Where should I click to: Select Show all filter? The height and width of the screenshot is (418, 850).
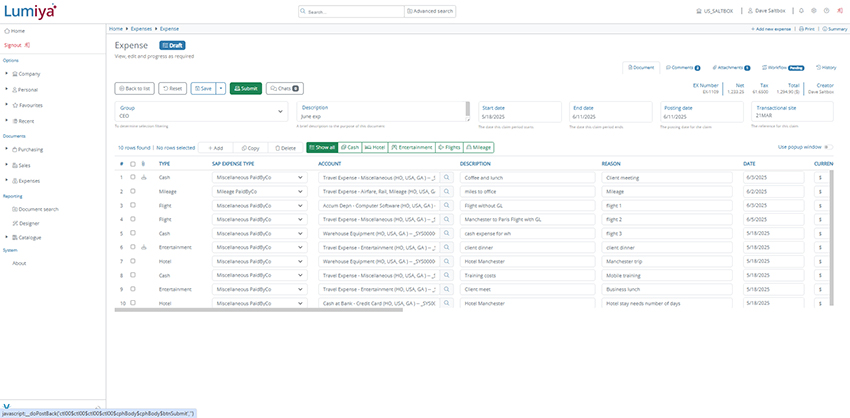point(322,147)
